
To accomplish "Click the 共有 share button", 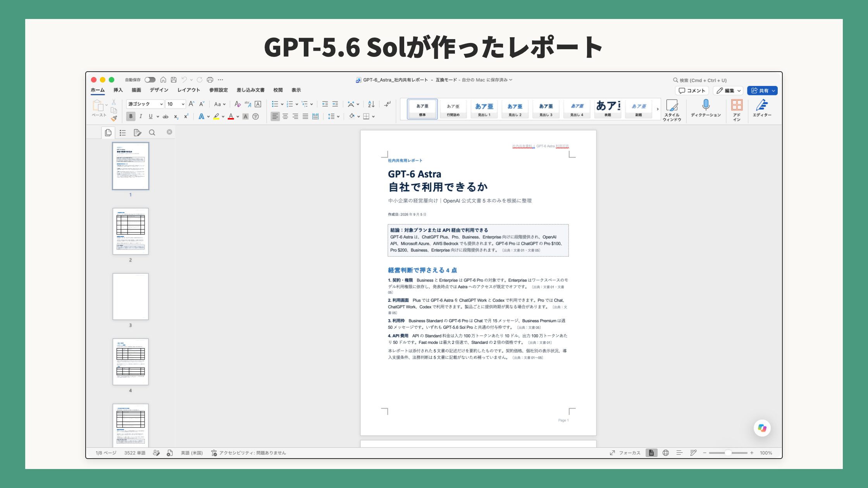I will 762,91.
